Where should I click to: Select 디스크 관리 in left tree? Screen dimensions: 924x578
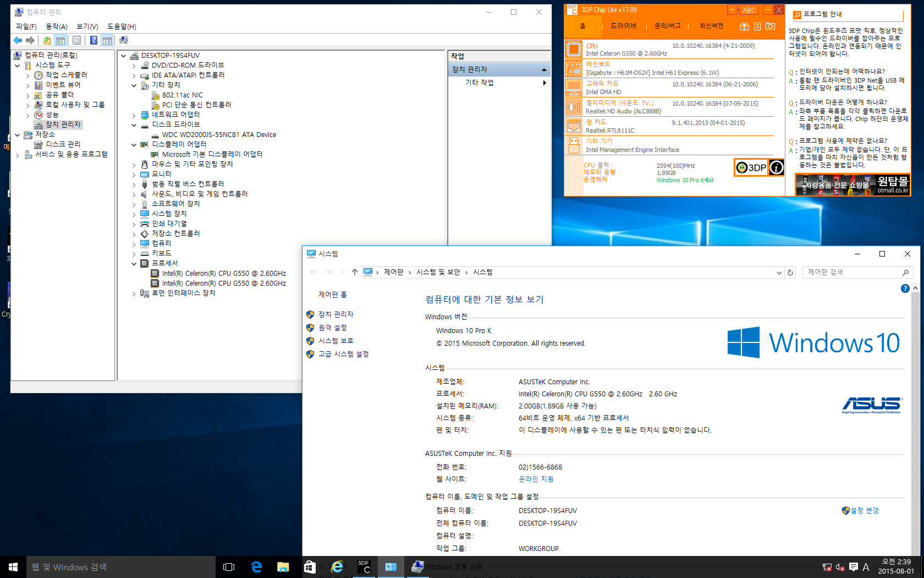coord(63,144)
